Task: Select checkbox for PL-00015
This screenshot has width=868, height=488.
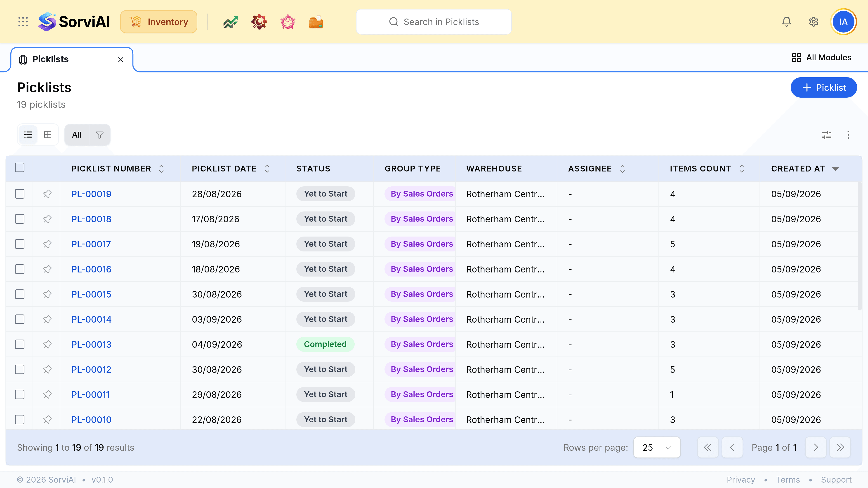Action: [19, 294]
